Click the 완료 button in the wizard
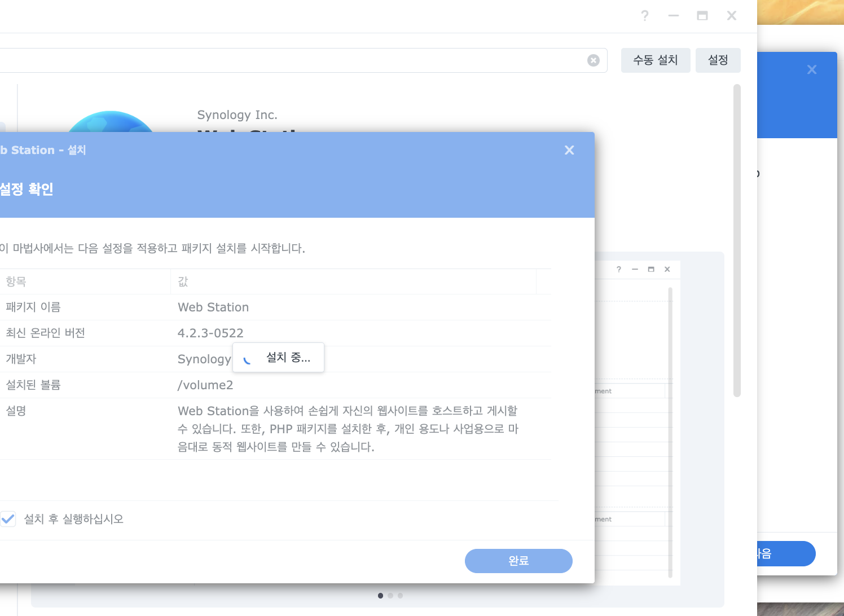This screenshot has width=844, height=616. [518, 561]
